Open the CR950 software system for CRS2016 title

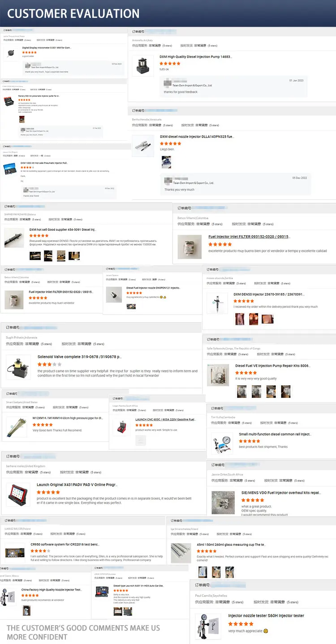65,544
